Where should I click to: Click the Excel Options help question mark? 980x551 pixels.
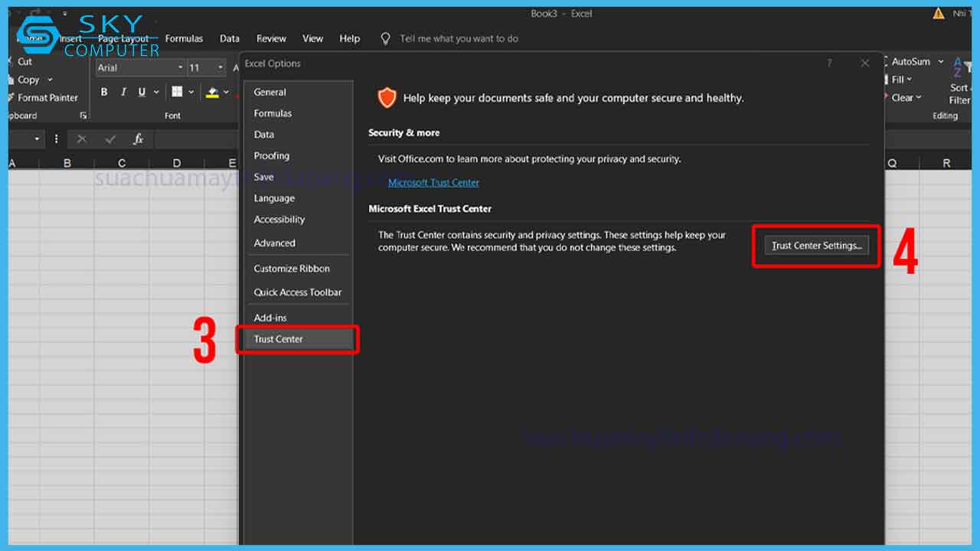point(829,64)
